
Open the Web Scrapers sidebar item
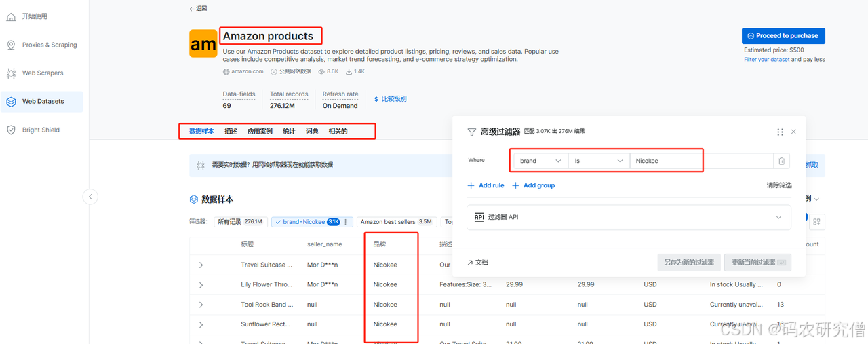click(x=42, y=73)
